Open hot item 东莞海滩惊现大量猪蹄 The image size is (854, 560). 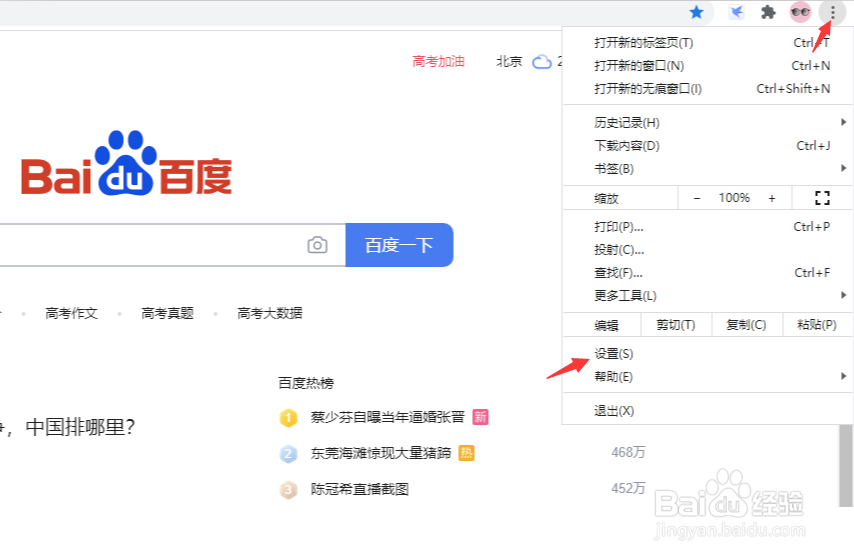point(381,453)
